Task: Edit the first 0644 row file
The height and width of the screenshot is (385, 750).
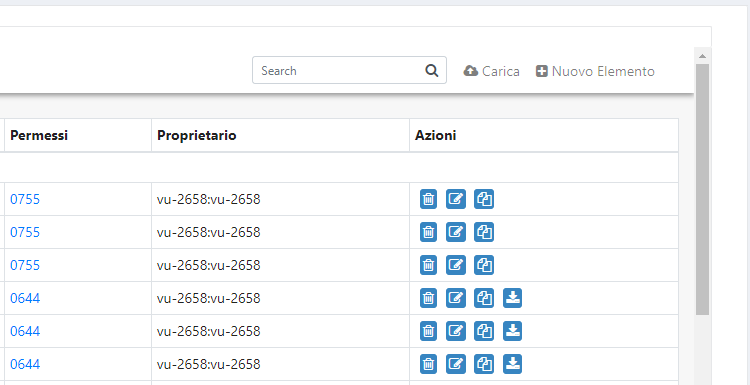Action: pos(456,298)
